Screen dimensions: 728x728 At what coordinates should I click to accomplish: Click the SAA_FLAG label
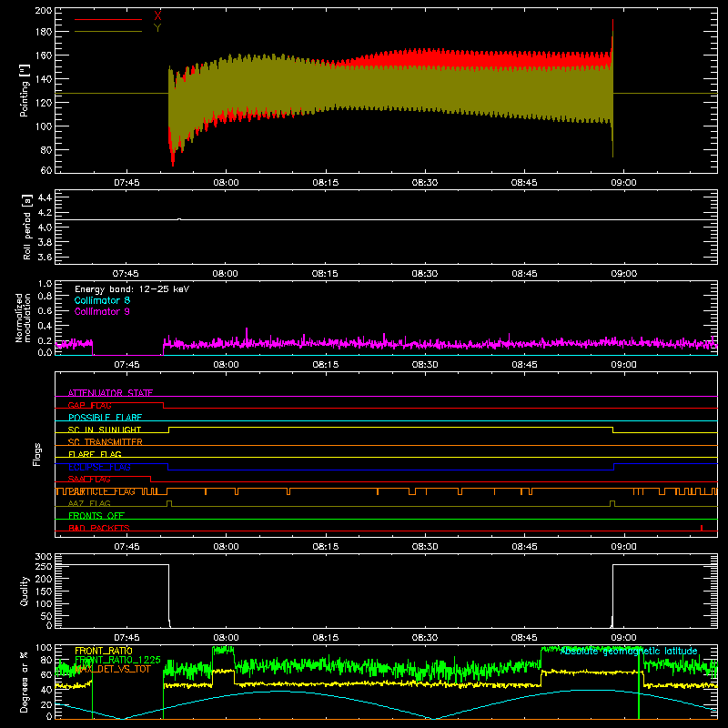tap(89, 480)
